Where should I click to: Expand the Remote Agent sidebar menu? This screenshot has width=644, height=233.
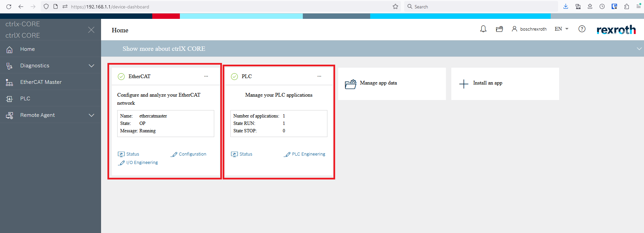(91, 115)
